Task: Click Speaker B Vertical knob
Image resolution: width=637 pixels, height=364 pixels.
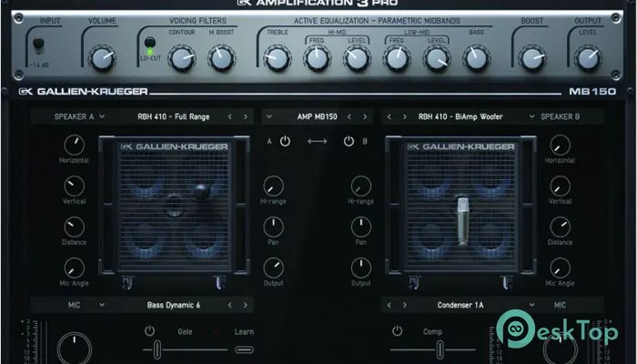Action: coord(560,186)
